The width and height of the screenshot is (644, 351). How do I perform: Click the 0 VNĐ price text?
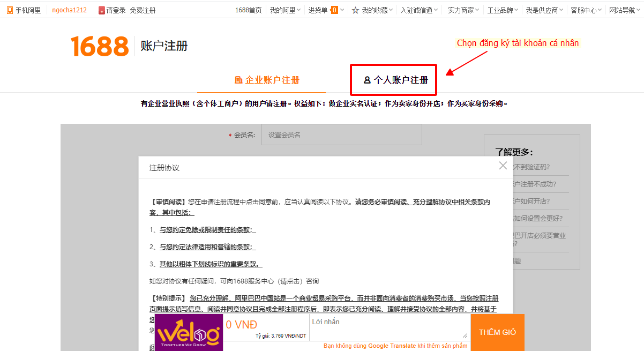tap(242, 324)
